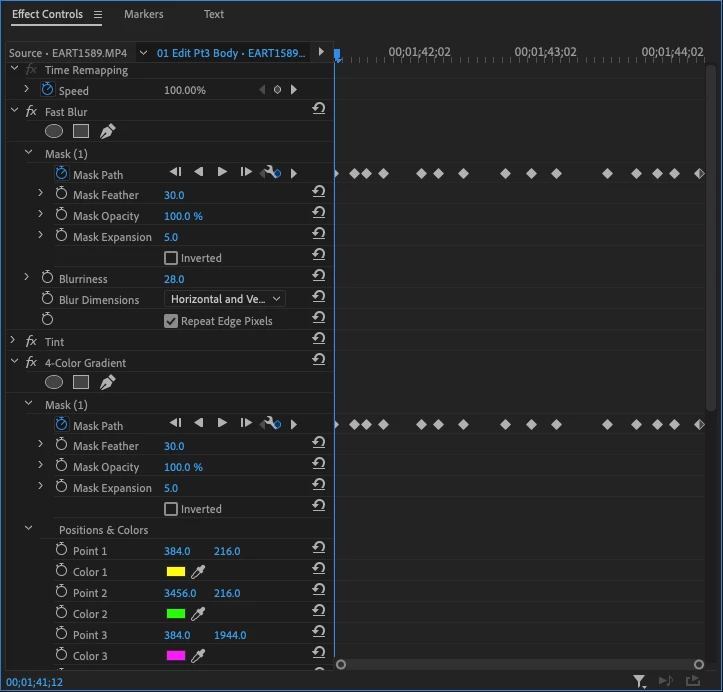Track 4-Color Gradient selected mask backward
The height and width of the screenshot is (692, 723).
[199, 423]
